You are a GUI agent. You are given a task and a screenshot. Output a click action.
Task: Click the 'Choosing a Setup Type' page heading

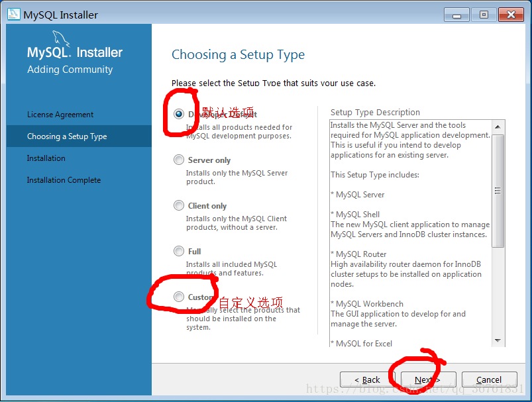(239, 55)
